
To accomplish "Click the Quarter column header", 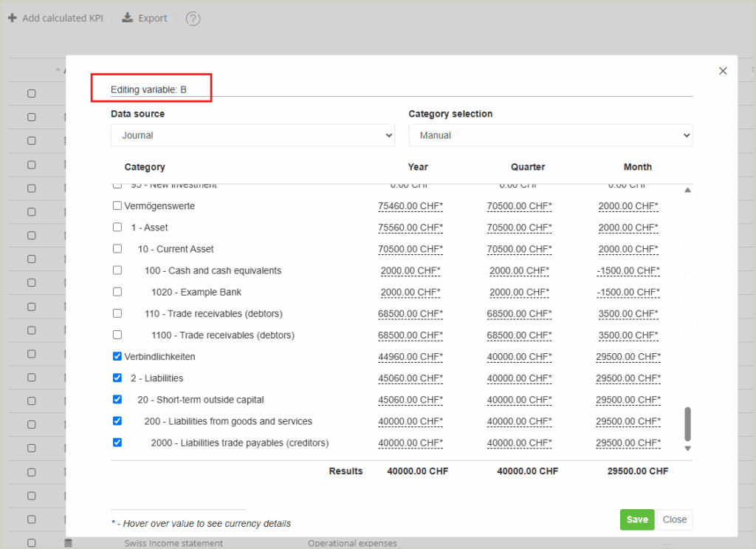I will (x=528, y=167).
